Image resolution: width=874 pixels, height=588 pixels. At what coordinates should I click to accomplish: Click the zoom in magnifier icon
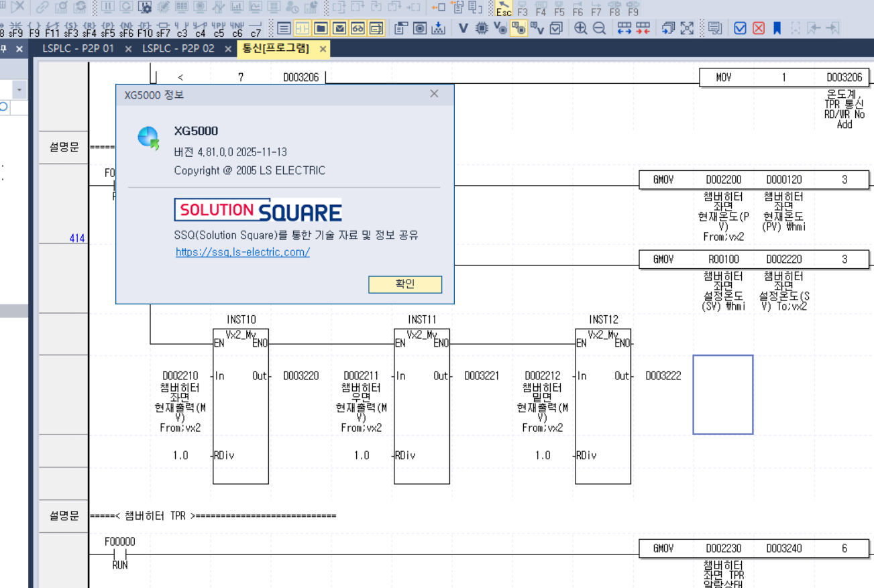point(581,28)
